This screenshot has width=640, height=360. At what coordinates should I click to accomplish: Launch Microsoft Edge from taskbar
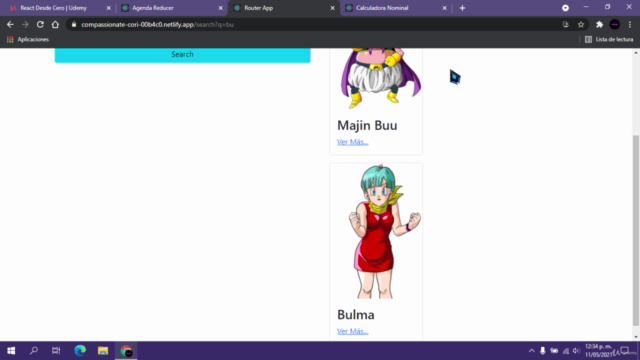[x=80, y=351]
